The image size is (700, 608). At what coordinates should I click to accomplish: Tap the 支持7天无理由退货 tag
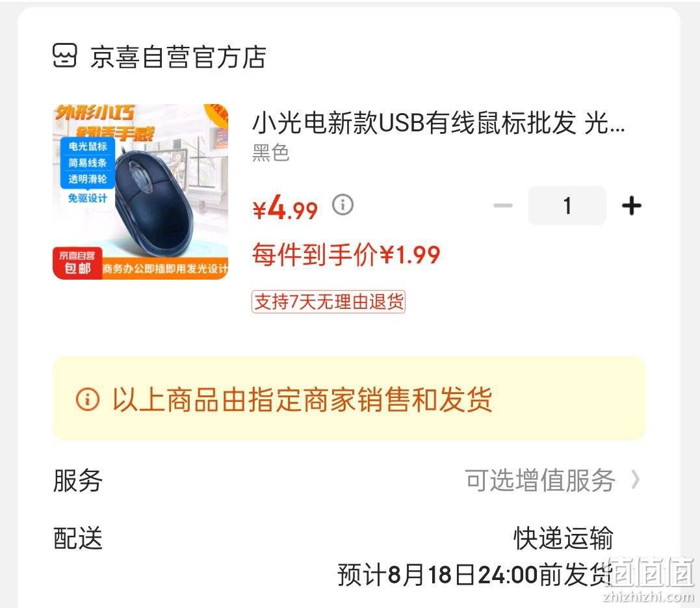click(329, 302)
